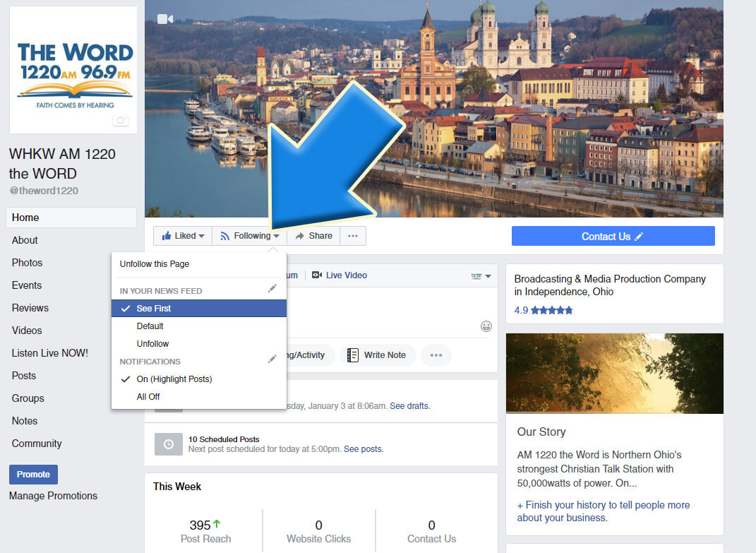Open more composer options ellipsis beside Write Note

tap(436, 355)
